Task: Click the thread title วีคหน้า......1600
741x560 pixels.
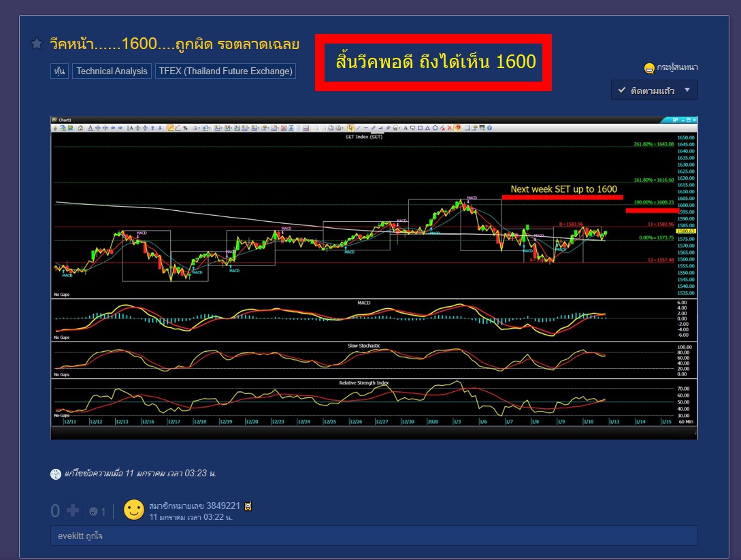Action: pyautogui.click(x=174, y=44)
